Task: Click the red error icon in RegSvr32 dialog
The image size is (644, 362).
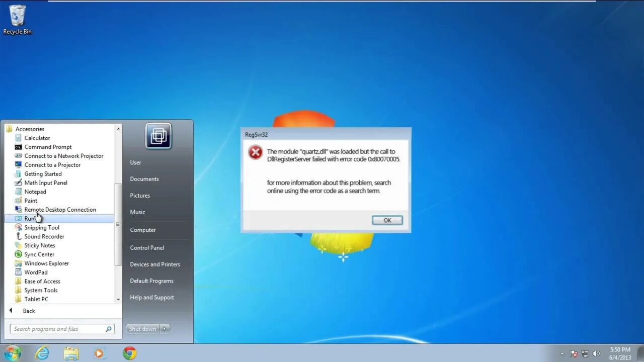Action: point(256,152)
